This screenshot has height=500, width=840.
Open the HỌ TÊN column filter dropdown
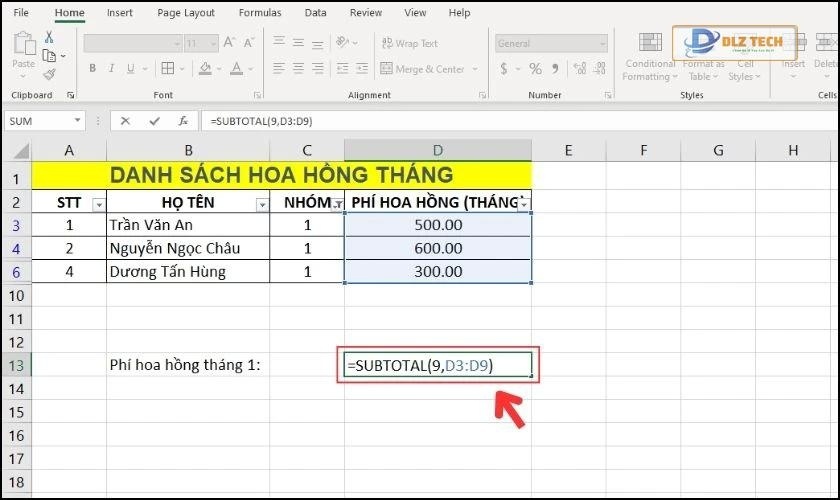[262, 204]
